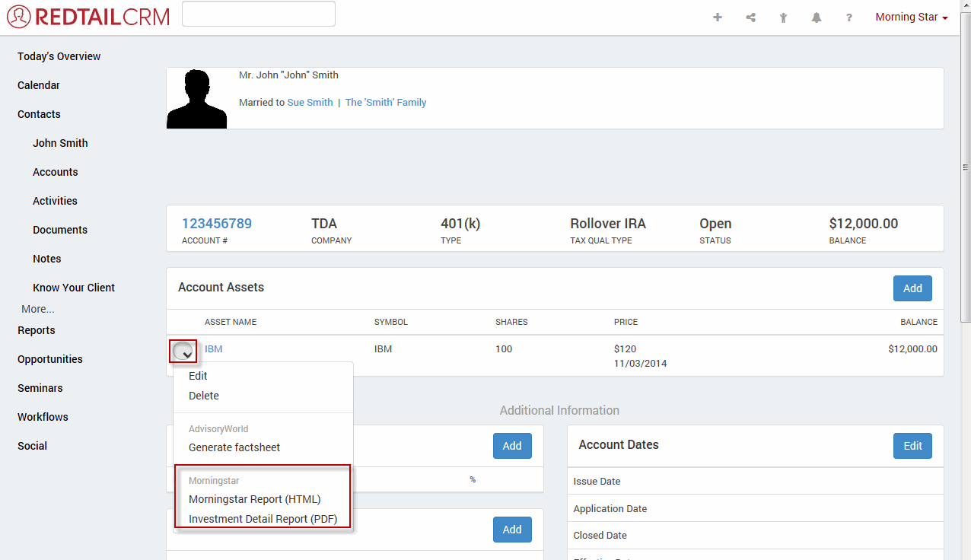The width and height of the screenshot is (971, 560).
Task: Open Investment Detail Report (PDF) option
Action: (263, 519)
